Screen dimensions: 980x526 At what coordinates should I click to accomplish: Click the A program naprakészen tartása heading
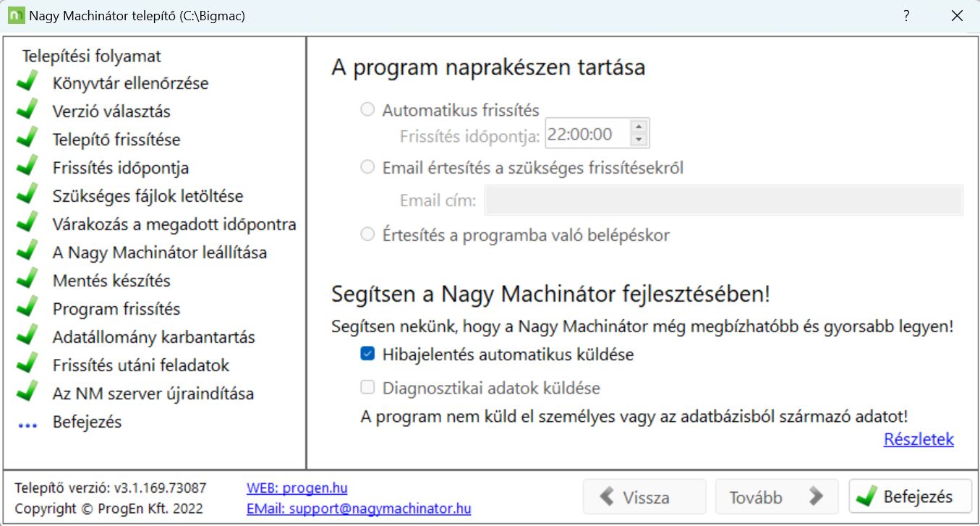click(x=488, y=67)
